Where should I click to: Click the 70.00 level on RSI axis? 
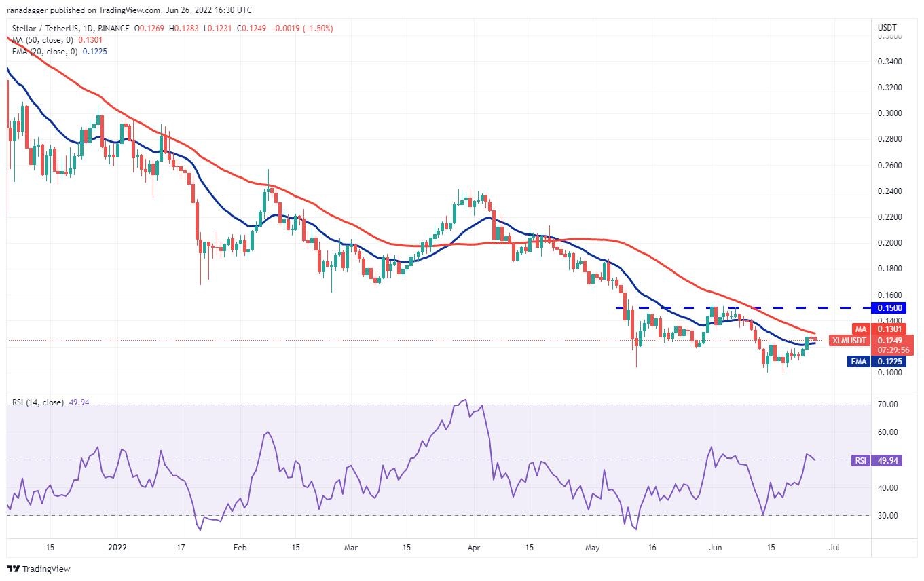[x=888, y=405]
